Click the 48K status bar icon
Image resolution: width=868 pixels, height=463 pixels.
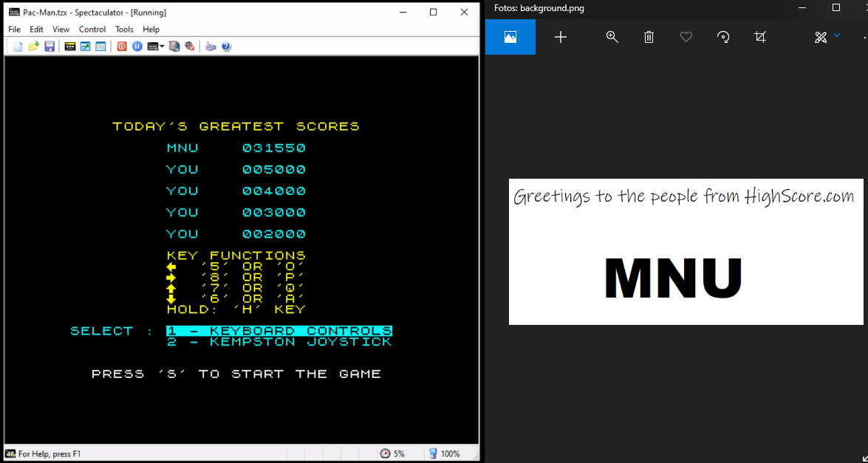click(10, 453)
